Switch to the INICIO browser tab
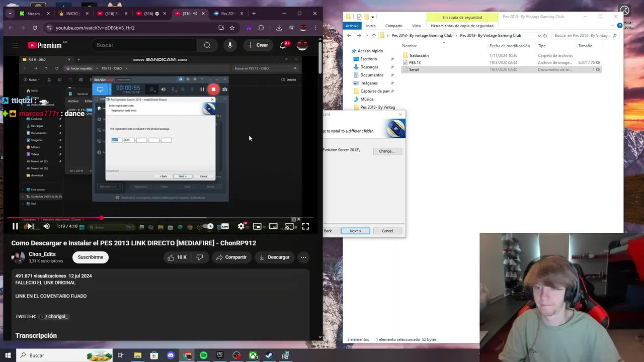Viewport: 644px width, 362px height. tap(73, 14)
